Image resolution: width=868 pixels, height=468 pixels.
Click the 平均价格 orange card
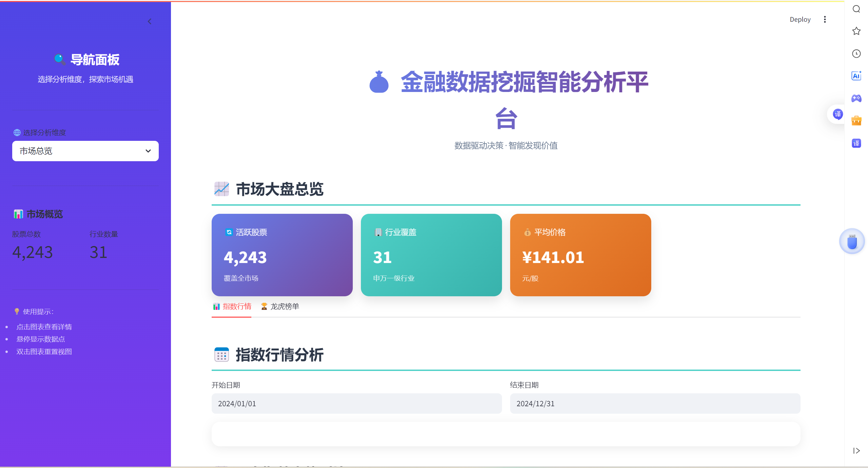pos(580,255)
